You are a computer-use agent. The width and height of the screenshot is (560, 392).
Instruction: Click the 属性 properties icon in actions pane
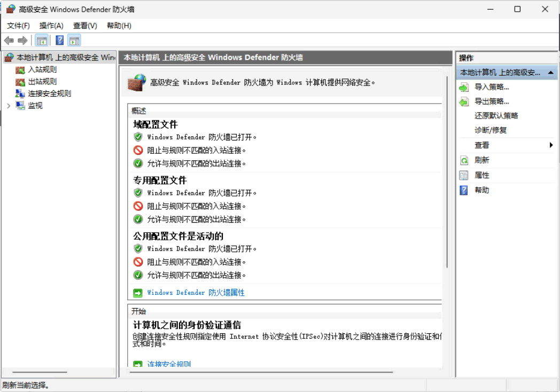pos(464,175)
